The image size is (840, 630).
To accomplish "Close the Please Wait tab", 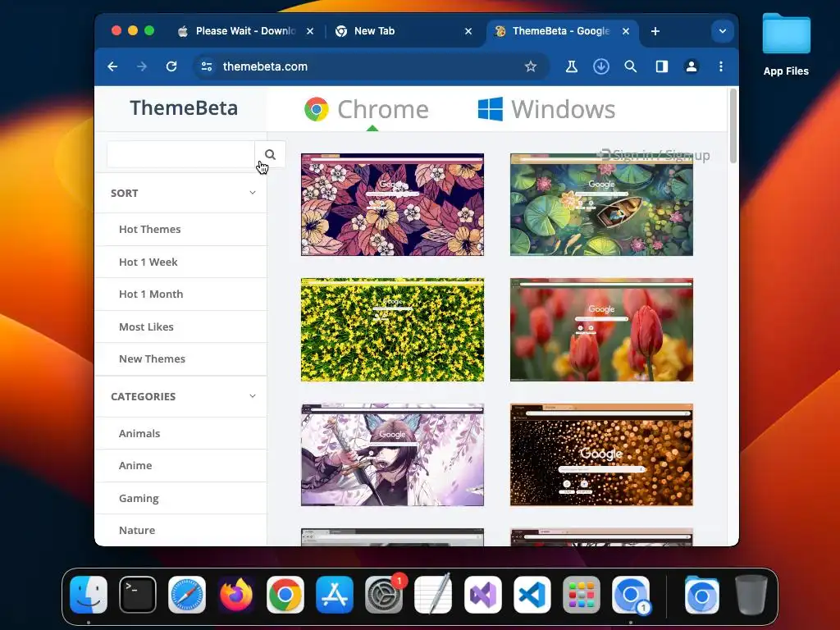I will [x=309, y=31].
